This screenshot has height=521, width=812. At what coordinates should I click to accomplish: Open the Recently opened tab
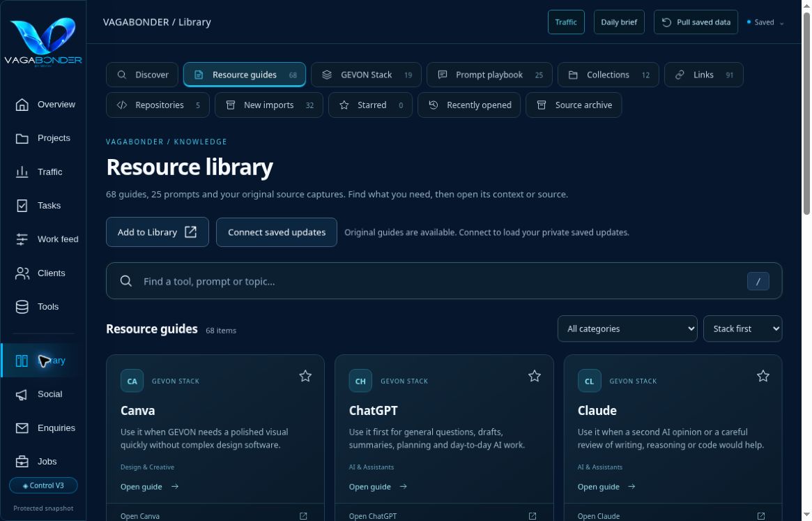(x=469, y=105)
